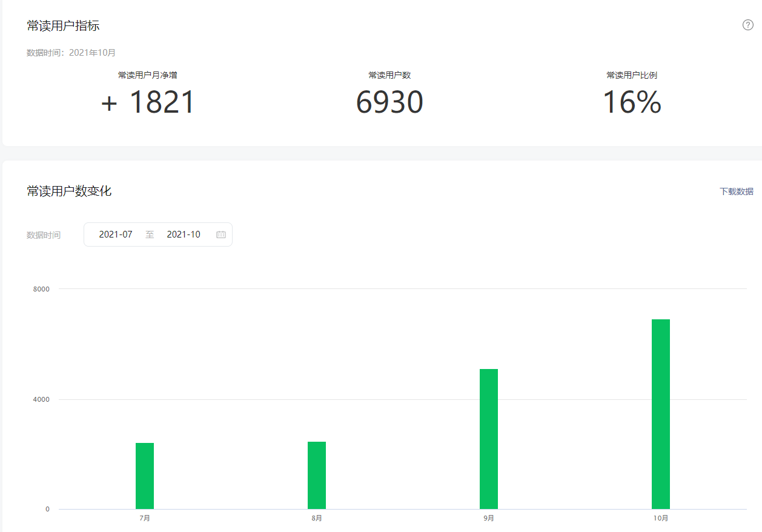This screenshot has width=762, height=532.
Task: Click the help question mark icon
Action: (748, 25)
